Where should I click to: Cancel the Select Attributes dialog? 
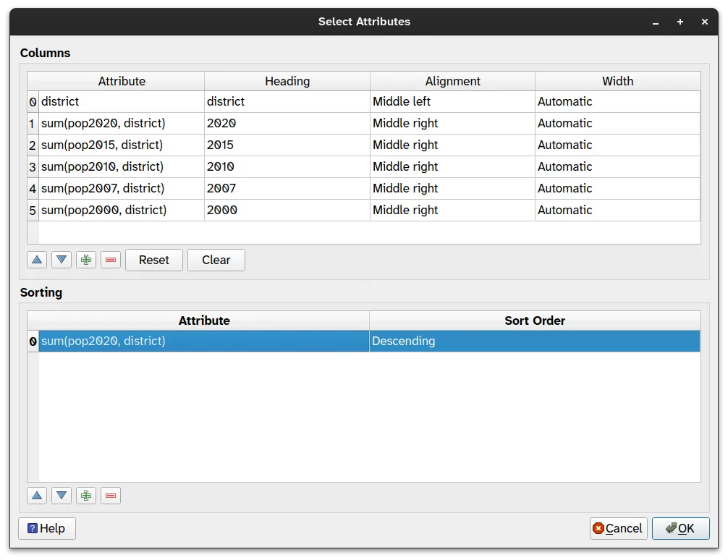617,528
